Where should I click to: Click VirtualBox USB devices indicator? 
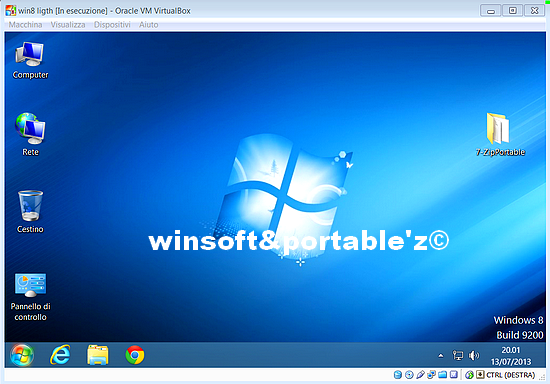coord(420,375)
